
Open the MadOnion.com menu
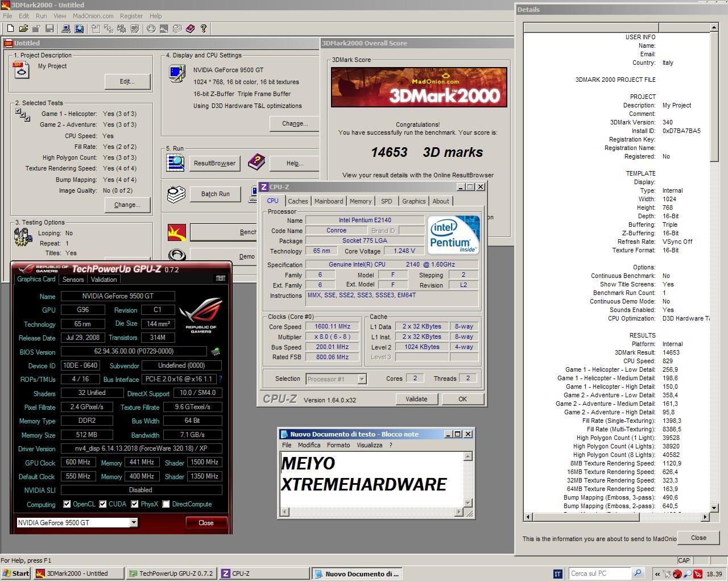click(93, 16)
